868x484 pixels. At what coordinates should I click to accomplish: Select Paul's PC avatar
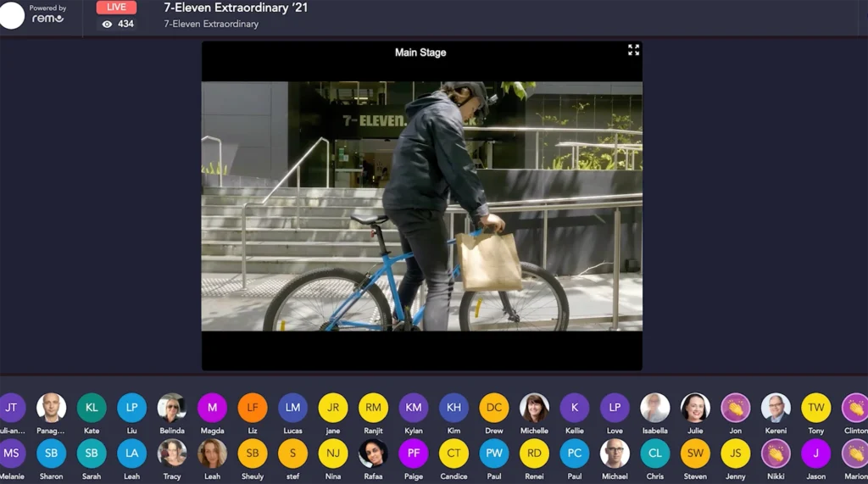coord(575,453)
